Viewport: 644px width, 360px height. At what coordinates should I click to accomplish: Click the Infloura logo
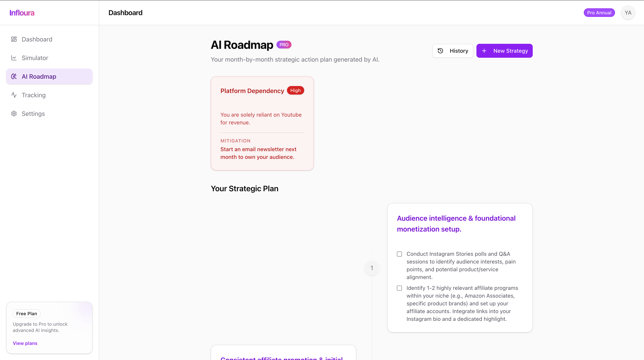point(22,13)
